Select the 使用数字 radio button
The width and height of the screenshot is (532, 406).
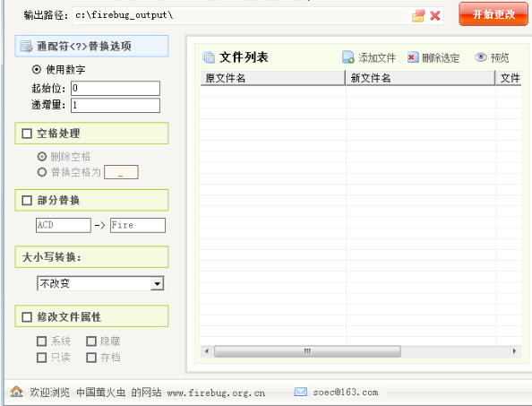pos(37,70)
